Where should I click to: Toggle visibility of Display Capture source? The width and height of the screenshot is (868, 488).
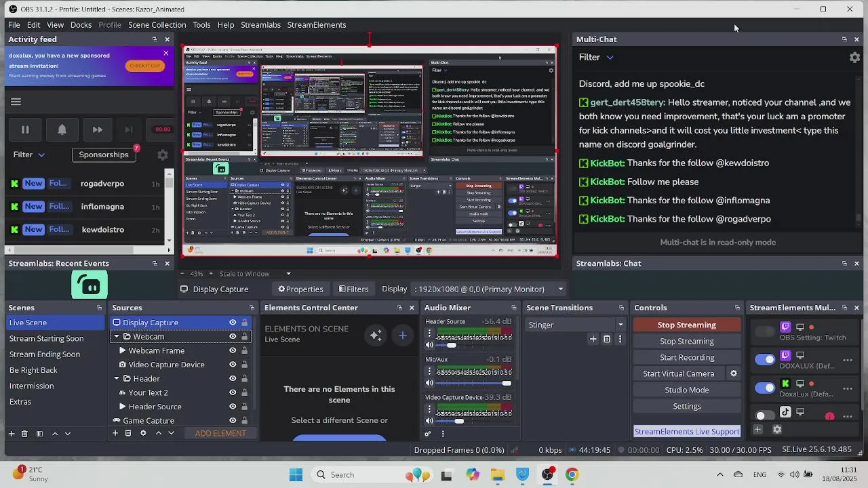coord(233,323)
